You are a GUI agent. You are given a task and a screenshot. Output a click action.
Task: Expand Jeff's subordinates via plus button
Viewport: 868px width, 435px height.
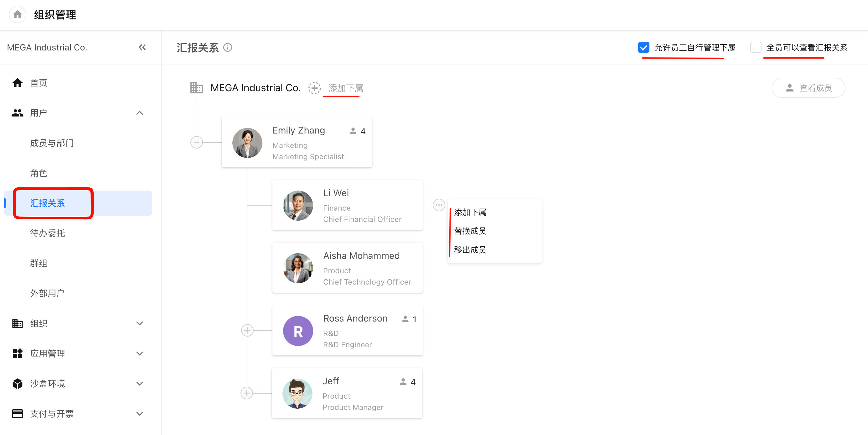click(247, 393)
